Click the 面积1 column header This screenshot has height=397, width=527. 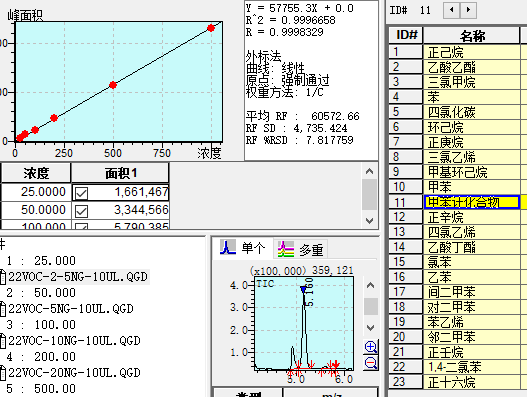pos(120,173)
